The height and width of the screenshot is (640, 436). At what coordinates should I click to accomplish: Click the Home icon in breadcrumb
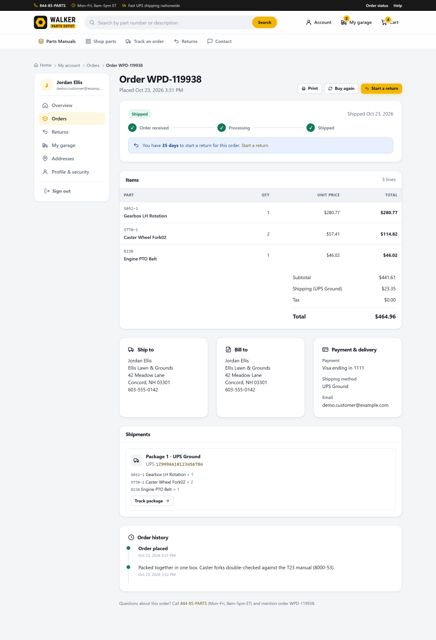(36, 65)
